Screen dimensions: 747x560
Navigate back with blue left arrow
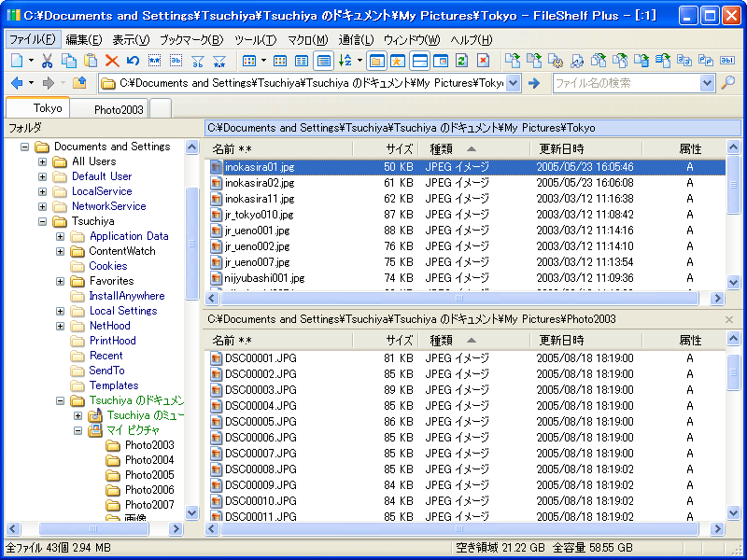click(17, 83)
